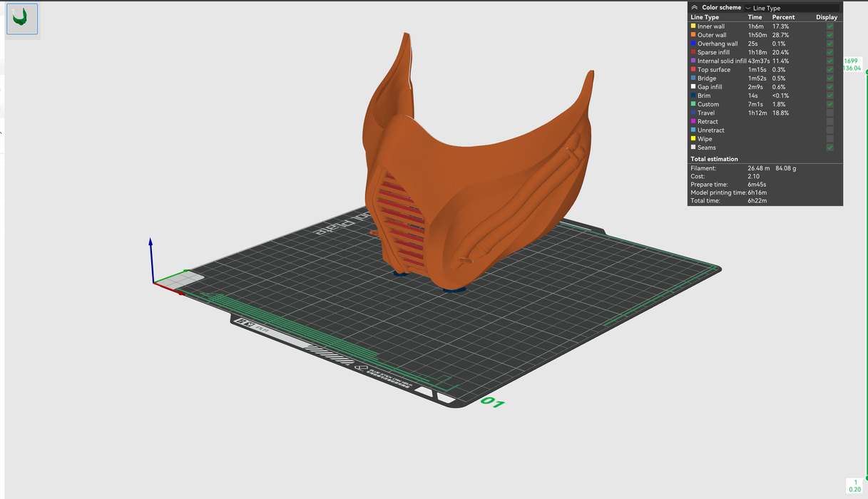
Task: Click the magenta Retract color swatch
Action: click(693, 122)
